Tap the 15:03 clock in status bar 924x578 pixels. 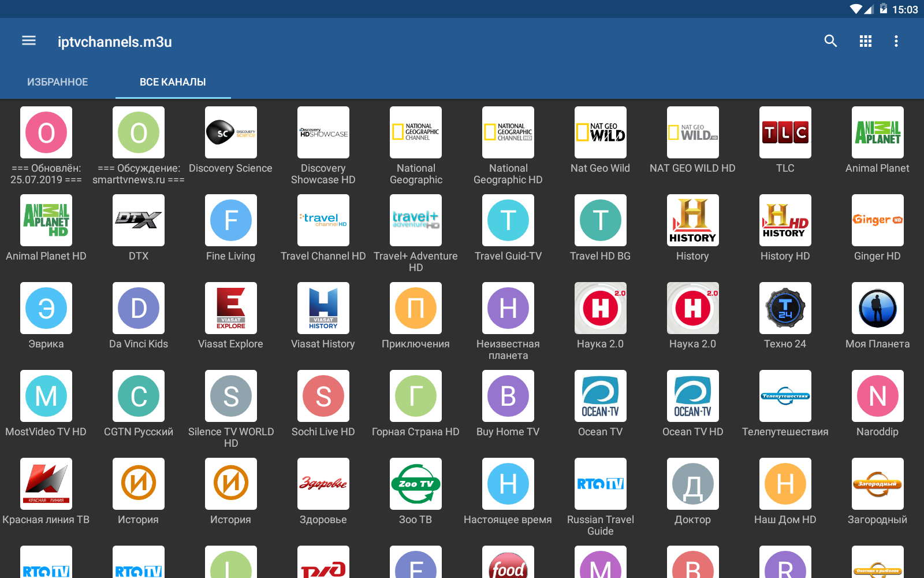[905, 9]
